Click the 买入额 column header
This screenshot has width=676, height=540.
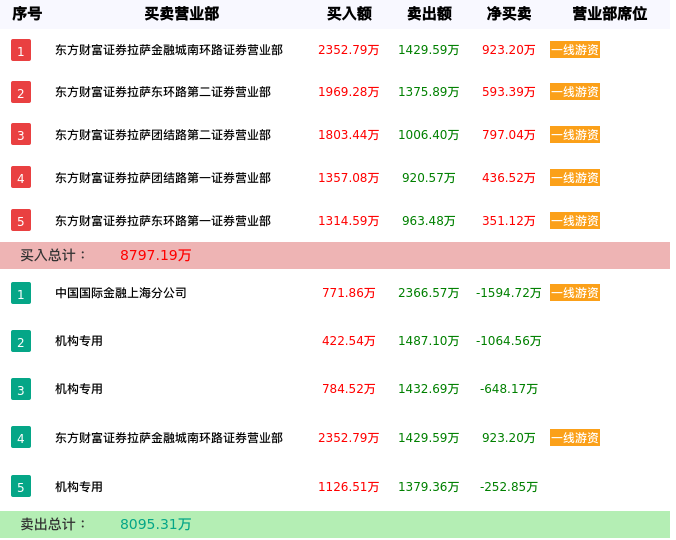349,14
